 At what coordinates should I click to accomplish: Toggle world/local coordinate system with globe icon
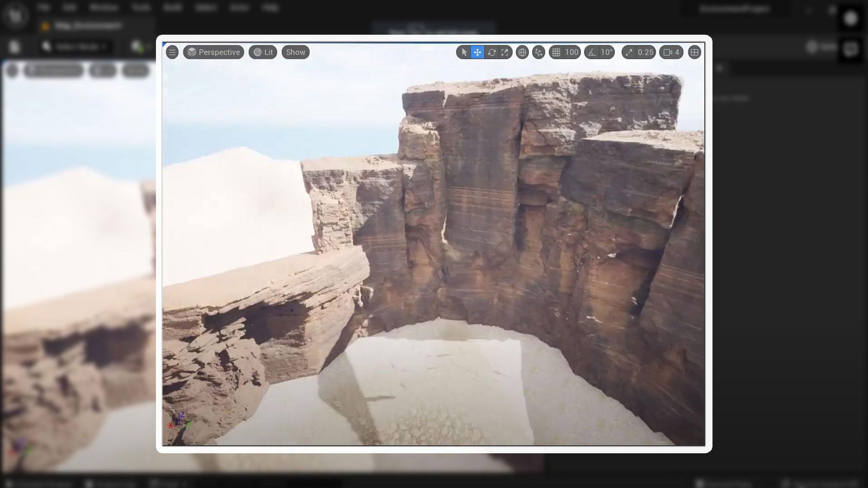coord(522,52)
